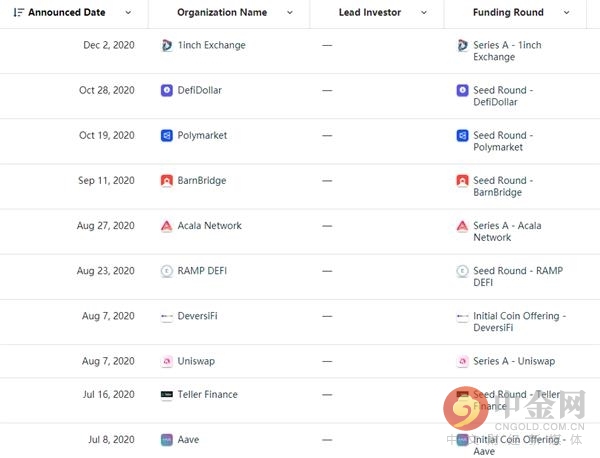Viewport: 600px width, 458px height.
Task: Open Series A - Acala Network funding link
Action: 507,231
